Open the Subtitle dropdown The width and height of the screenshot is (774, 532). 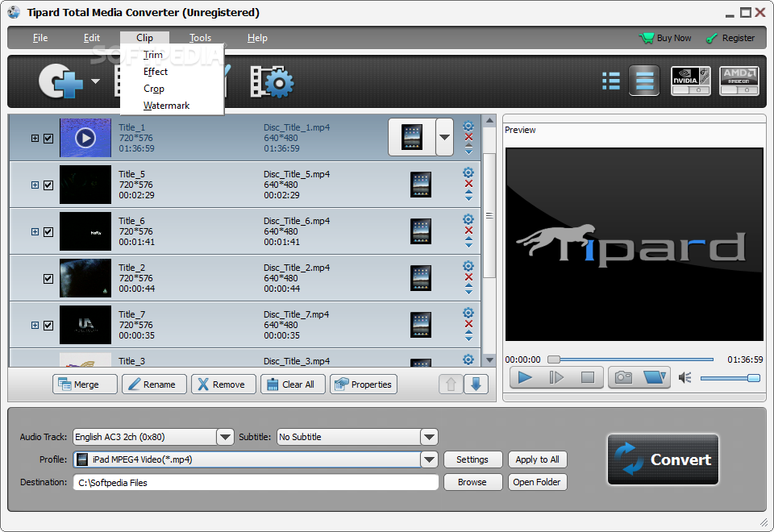429,437
